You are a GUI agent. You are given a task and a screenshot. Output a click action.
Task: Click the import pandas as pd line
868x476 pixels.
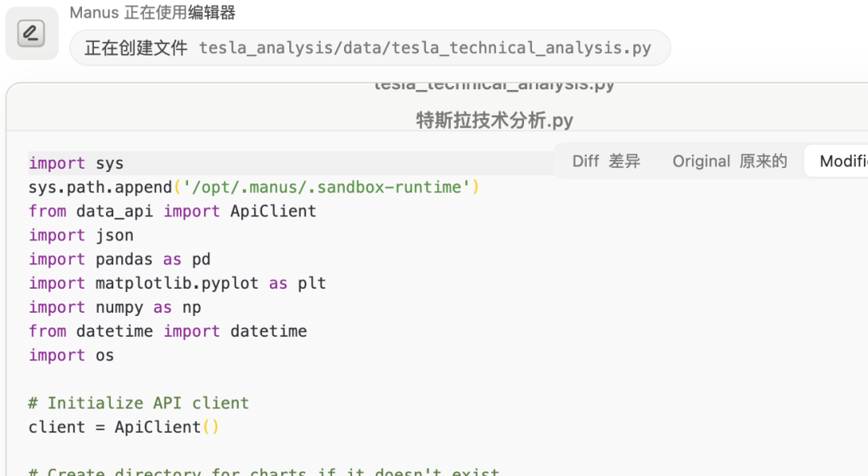tap(119, 260)
